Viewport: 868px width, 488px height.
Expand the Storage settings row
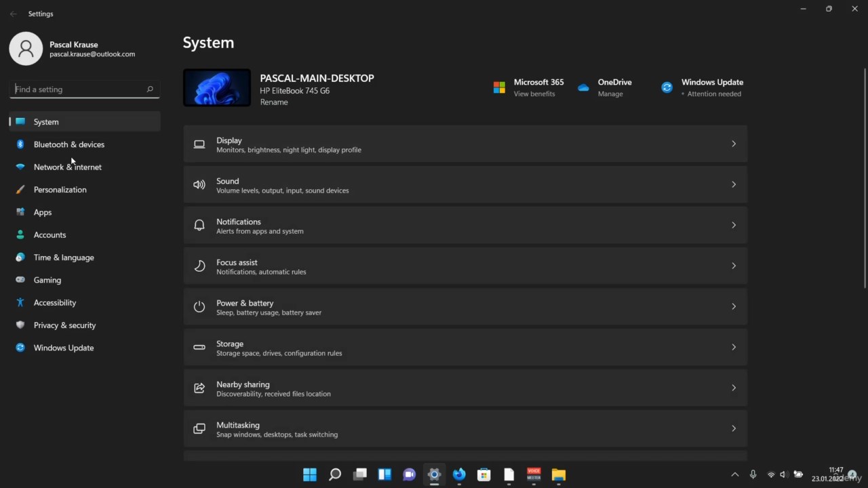[x=465, y=347]
